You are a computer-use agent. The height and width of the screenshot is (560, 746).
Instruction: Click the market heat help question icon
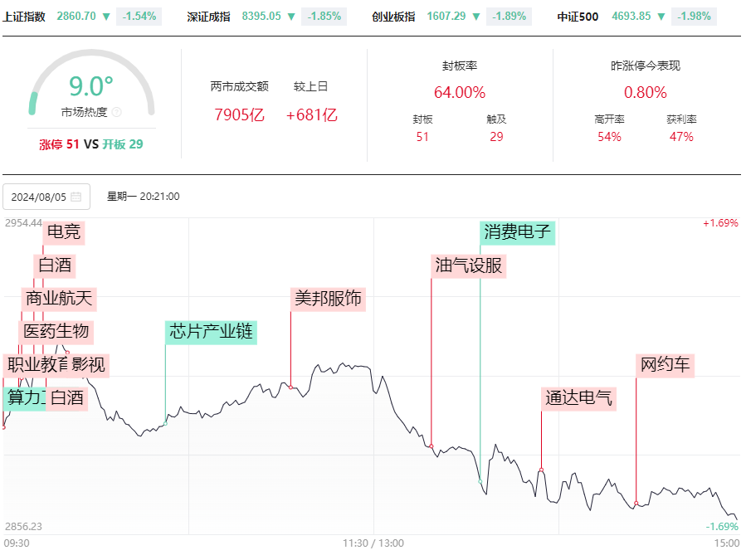116,112
